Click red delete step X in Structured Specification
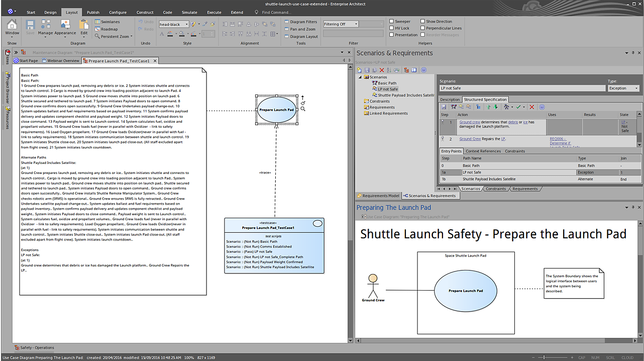The image size is (644, 361). click(x=532, y=107)
